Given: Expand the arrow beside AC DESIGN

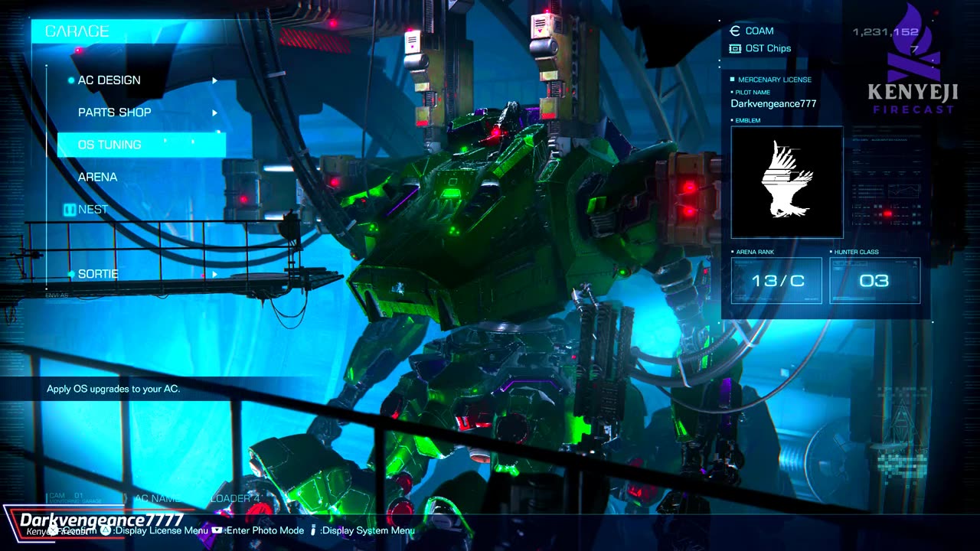Looking at the screenshot, I should [215, 80].
